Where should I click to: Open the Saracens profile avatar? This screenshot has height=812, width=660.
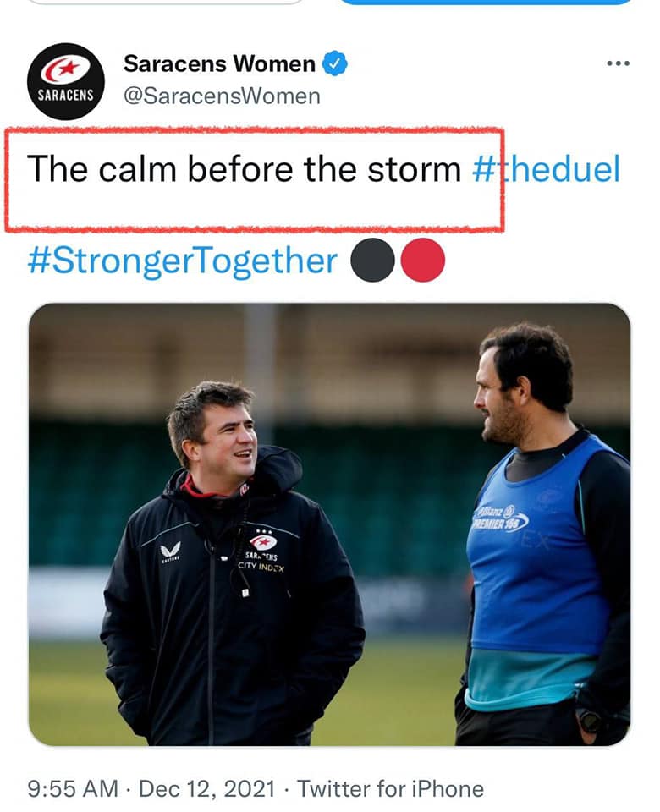(66, 81)
